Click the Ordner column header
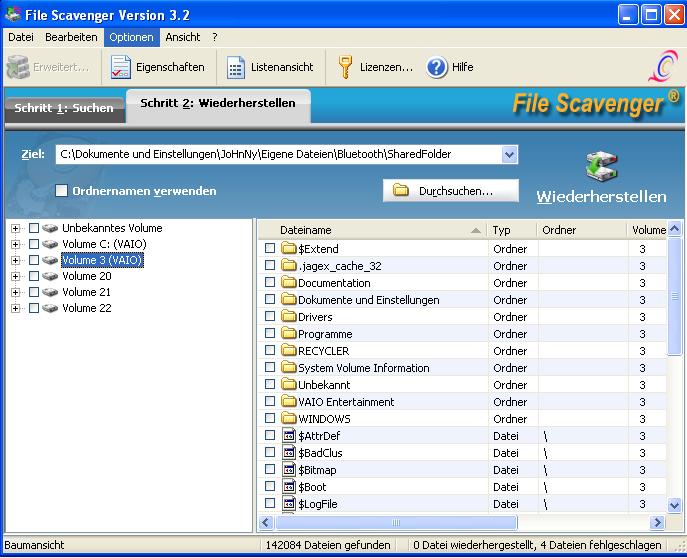 pos(581,230)
